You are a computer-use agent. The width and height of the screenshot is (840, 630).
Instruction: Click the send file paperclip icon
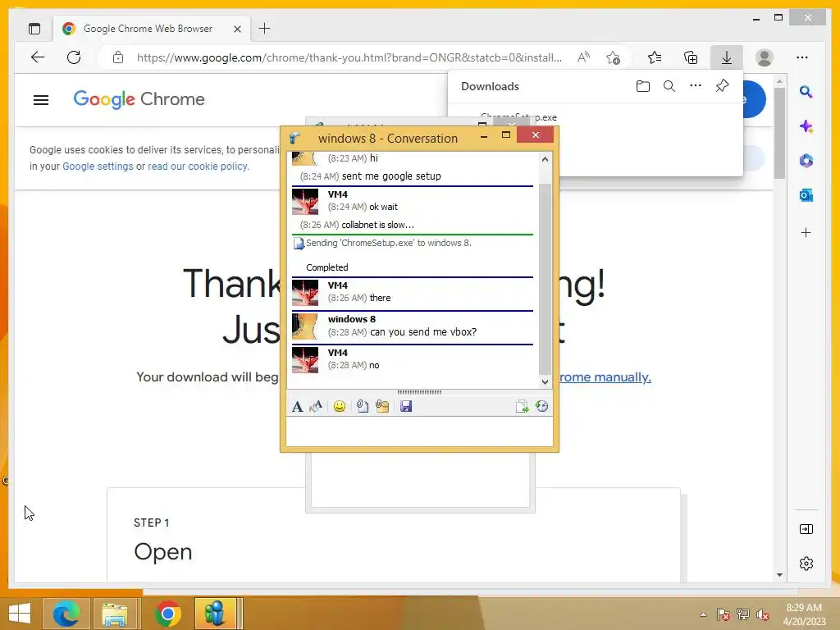362,407
